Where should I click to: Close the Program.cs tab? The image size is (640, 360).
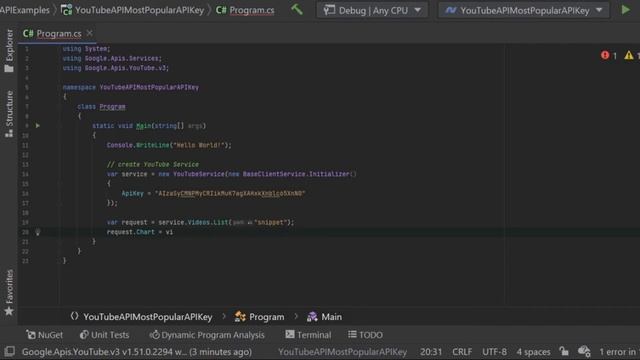click(90, 33)
